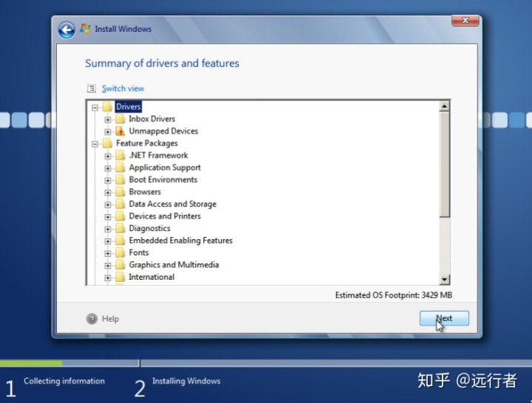
Task: Go back with the blue arrow button
Action: coord(66,30)
